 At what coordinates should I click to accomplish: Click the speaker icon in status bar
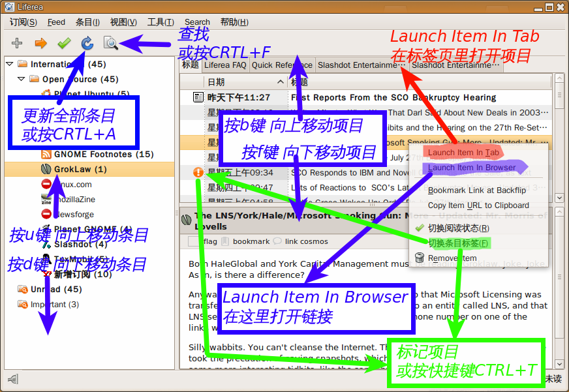pyautogui.click(x=13, y=380)
